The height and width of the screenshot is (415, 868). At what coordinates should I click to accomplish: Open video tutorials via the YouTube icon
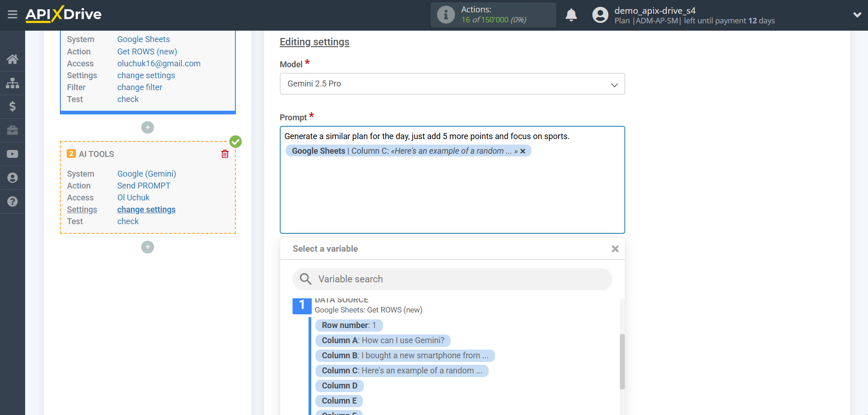(12, 154)
